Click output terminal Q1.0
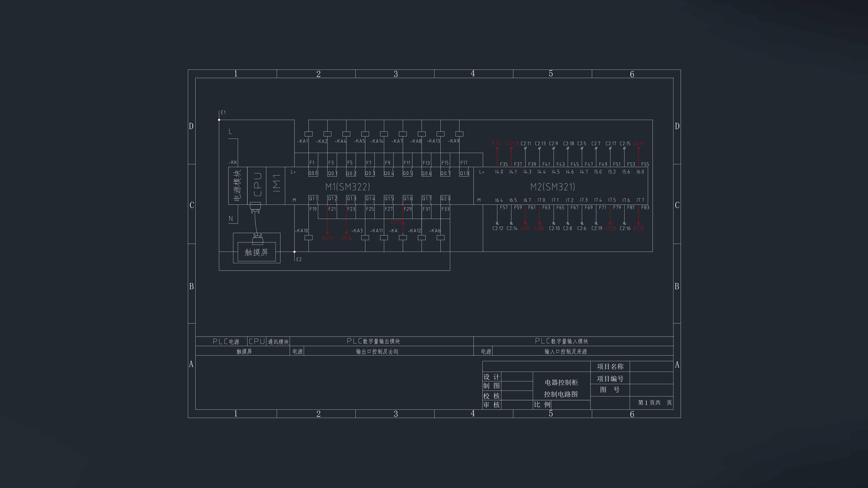 pos(464,173)
